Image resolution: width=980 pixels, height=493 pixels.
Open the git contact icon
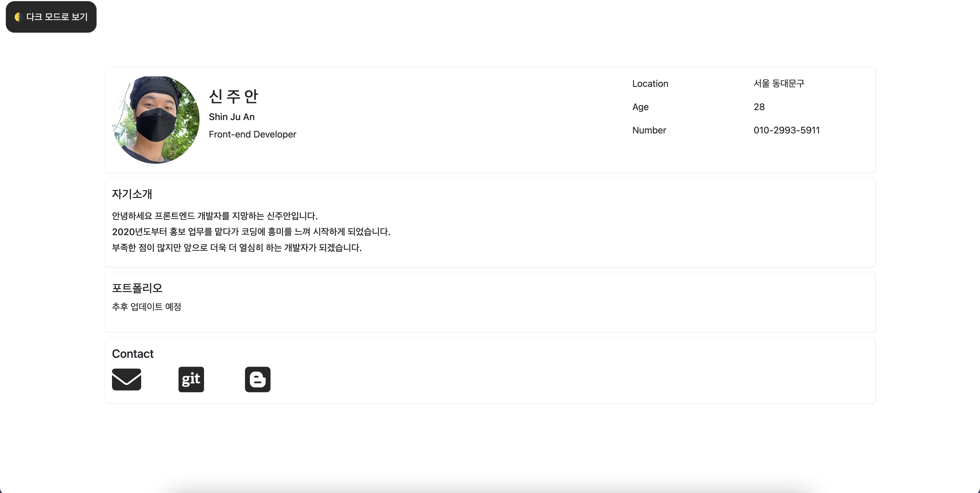[191, 379]
